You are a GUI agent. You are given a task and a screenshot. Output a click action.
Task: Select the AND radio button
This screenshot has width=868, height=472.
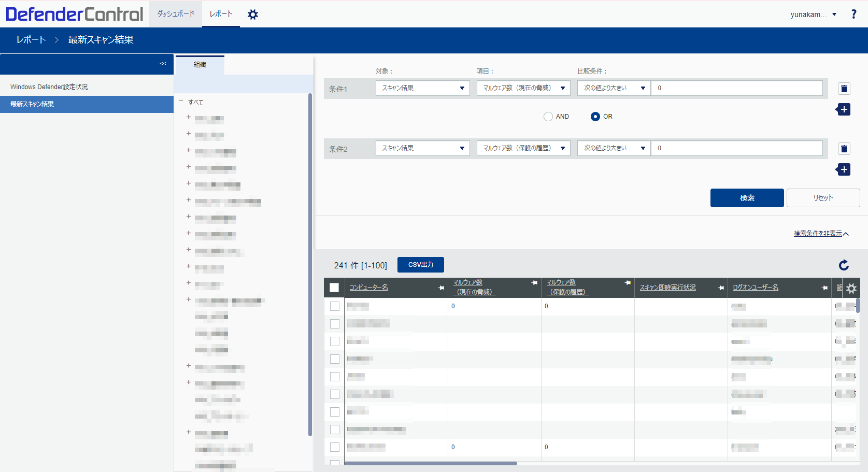coord(548,117)
